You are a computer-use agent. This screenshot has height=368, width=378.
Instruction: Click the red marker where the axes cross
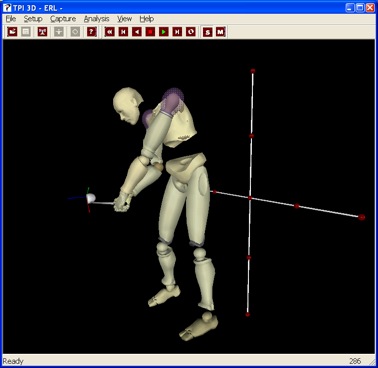(250, 198)
